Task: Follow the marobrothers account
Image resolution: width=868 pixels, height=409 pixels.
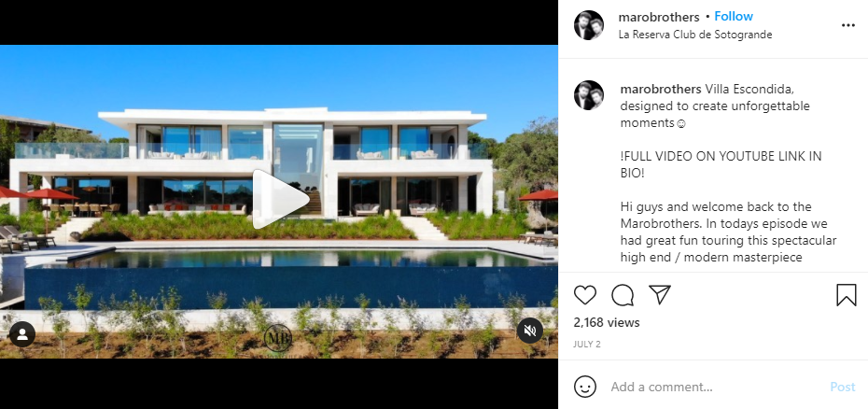Action: click(x=734, y=17)
